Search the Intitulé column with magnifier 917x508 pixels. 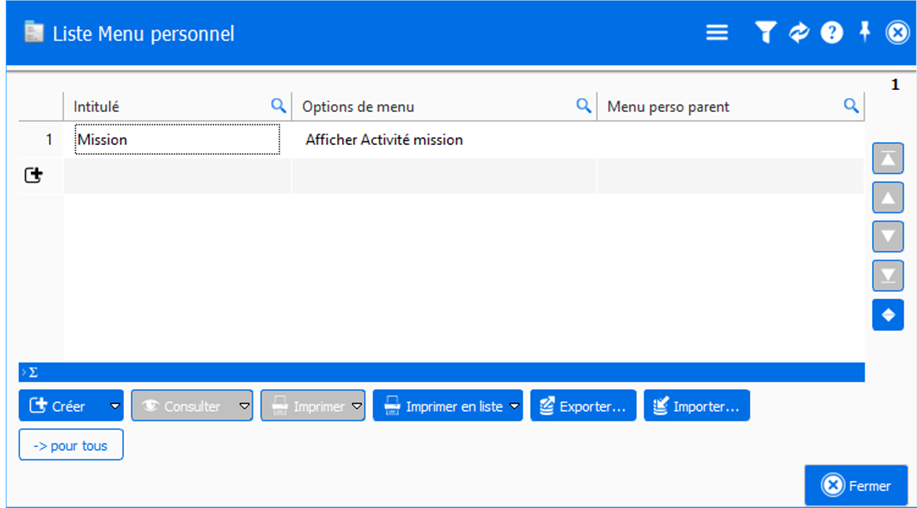point(279,106)
